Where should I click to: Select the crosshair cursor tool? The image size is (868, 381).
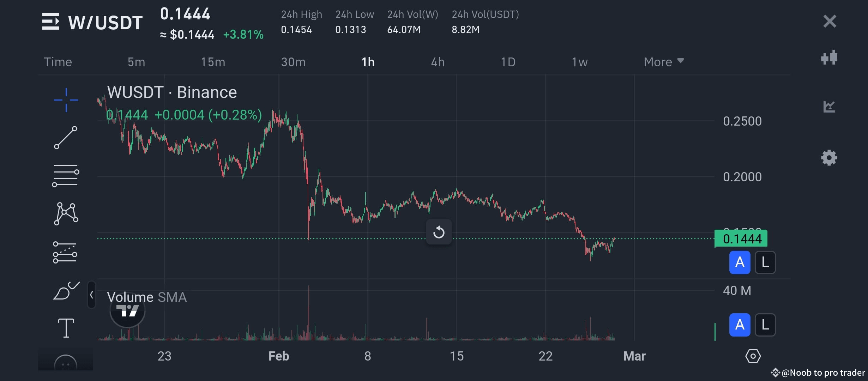click(x=66, y=100)
